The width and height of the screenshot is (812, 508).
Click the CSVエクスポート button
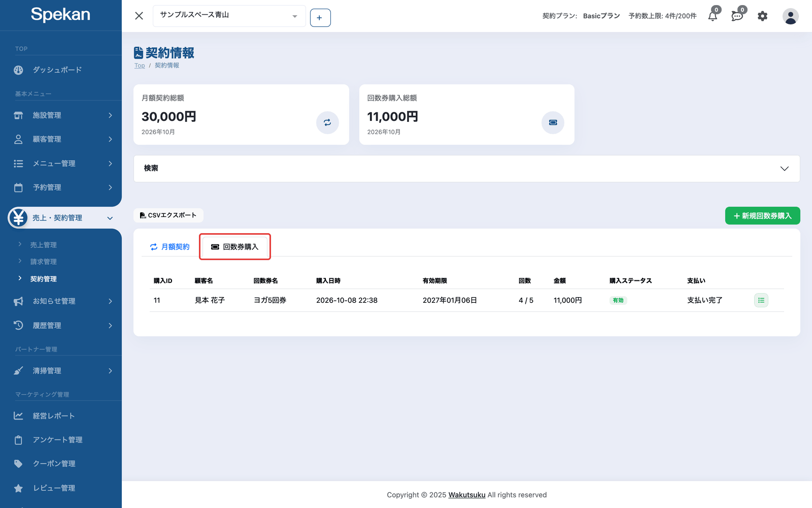(x=168, y=215)
